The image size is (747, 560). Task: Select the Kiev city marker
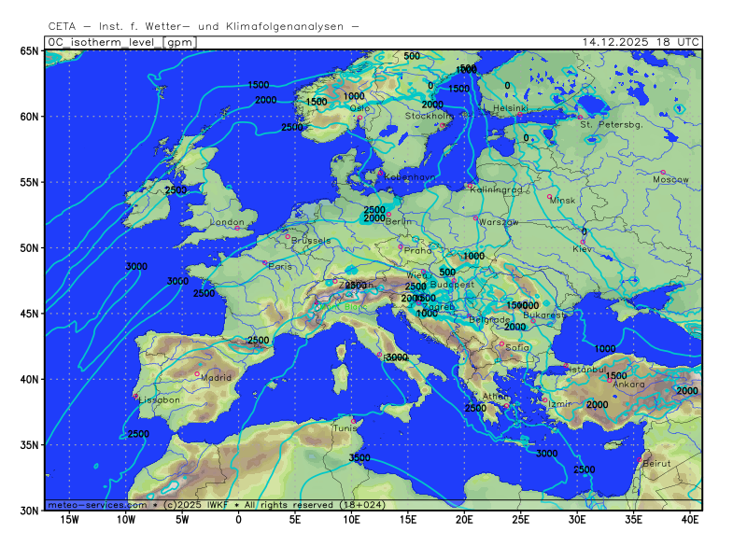(x=584, y=243)
